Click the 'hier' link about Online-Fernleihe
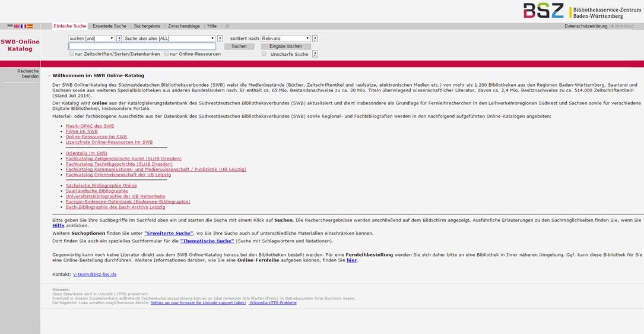The width and height of the screenshot is (644, 334). coord(352,260)
